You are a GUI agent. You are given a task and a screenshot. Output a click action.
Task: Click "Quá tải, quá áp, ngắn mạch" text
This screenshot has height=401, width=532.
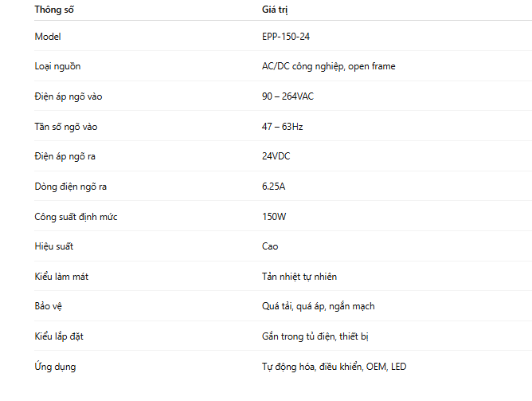click(x=318, y=306)
